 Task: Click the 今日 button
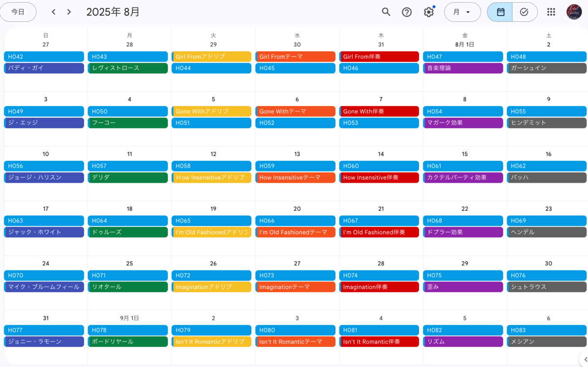pyautogui.click(x=18, y=12)
